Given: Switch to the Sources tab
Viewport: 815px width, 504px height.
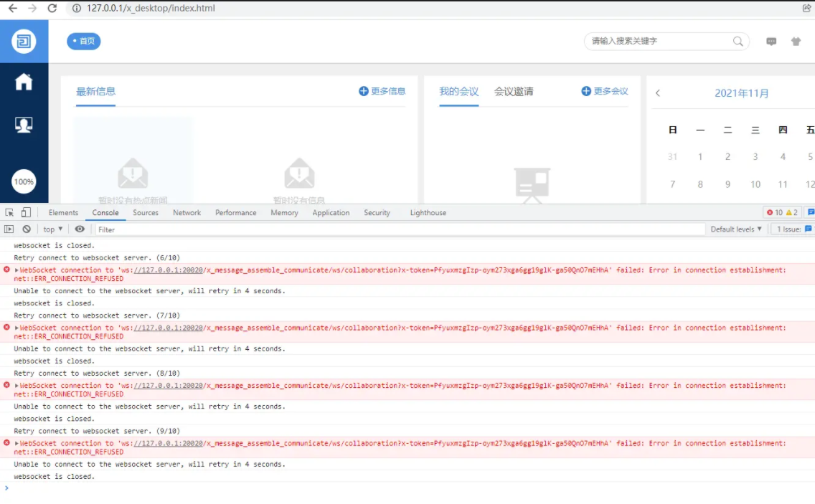Looking at the screenshot, I should tap(146, 212).
